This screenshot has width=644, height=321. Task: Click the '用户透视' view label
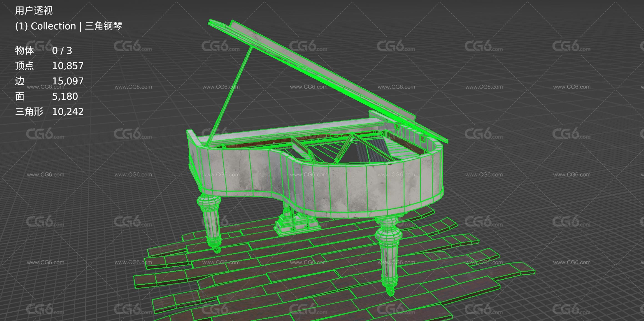[34, 11]
